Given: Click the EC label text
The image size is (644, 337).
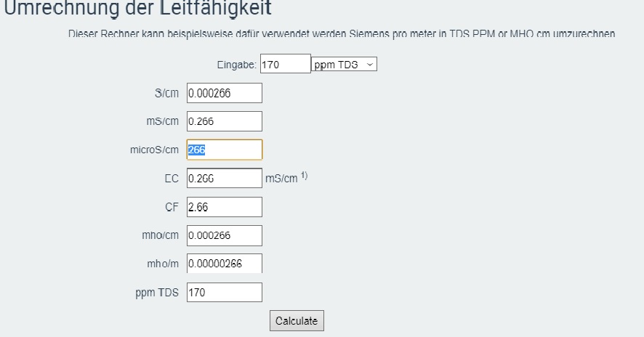Looking at the screenshot, I should [x=171, y=178].
